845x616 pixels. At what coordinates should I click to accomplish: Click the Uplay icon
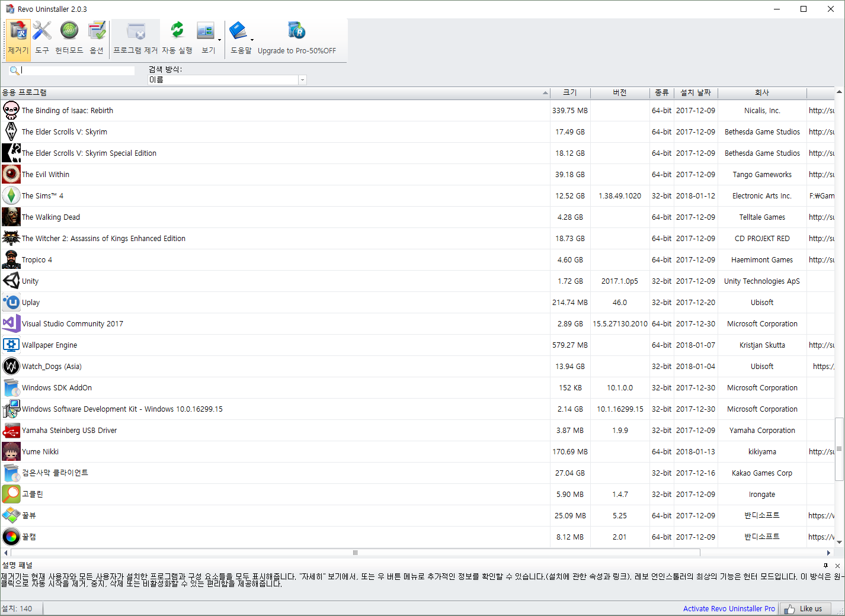pyautogui.click(x=11, y=302)
